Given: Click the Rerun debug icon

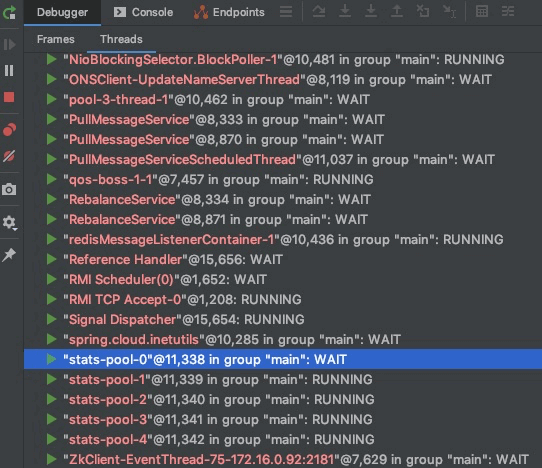Looking at the screenshot, I should click(x=9, y=12).
